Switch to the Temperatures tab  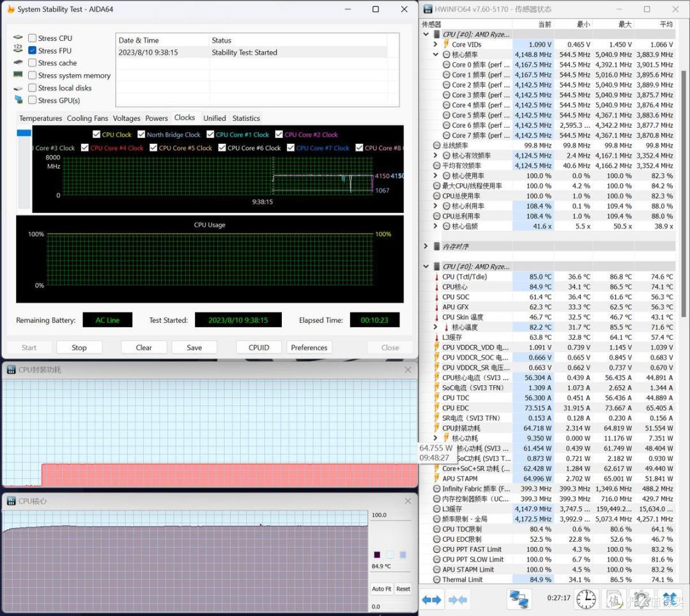(40, 118)
